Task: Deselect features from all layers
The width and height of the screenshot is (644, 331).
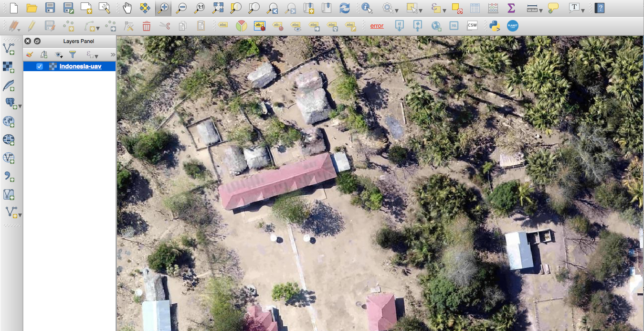Action: tap(457, 8)
